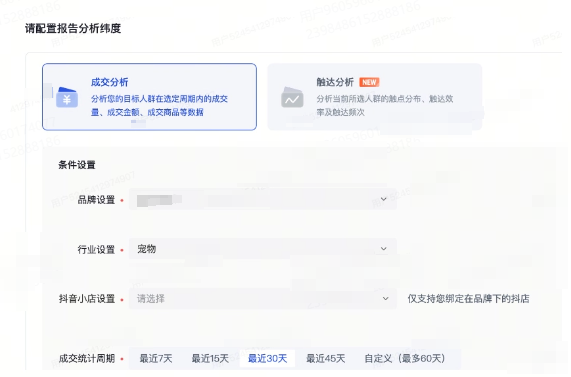Image resolution: width=571 pixels, height=377 pixels.
Task: Click the 成交统计周期 field label
Action: tap(87, 359)
